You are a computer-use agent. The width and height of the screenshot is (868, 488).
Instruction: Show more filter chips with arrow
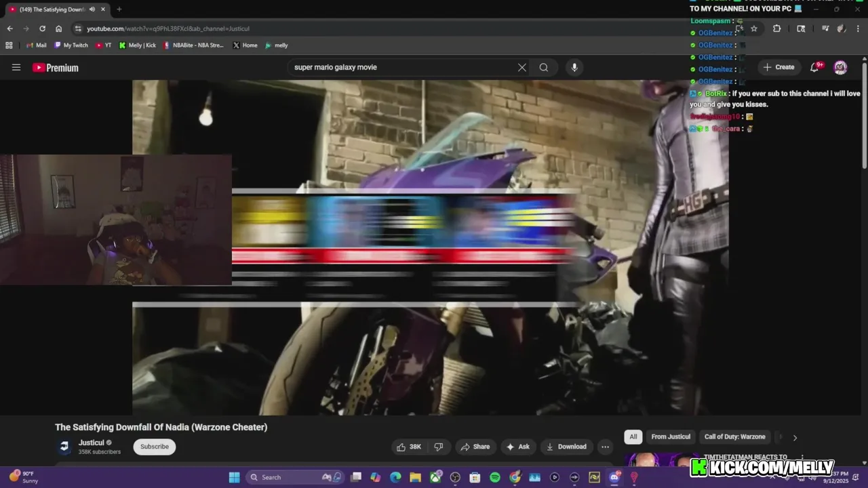click(x=795, y=437)
